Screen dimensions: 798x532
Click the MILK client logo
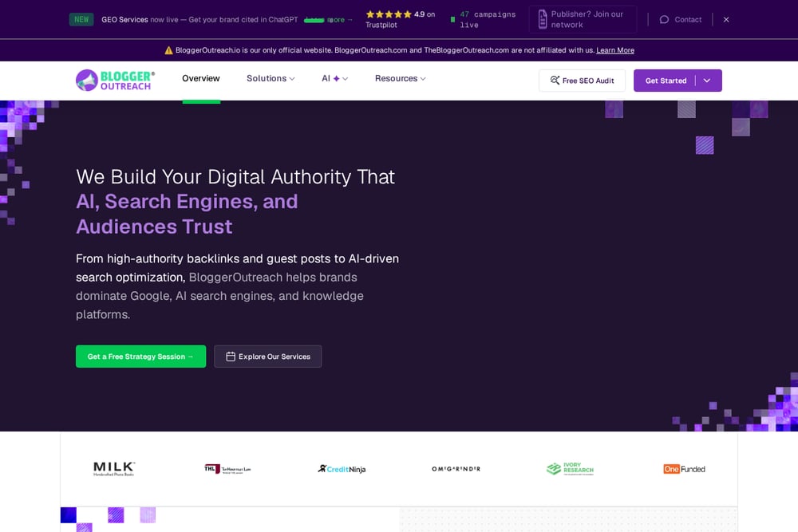tap(114, 469)
